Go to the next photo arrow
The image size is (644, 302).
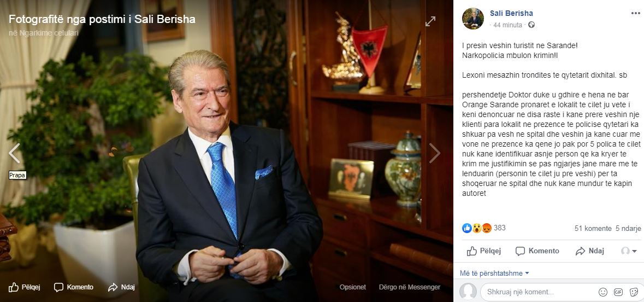[435, 153]
